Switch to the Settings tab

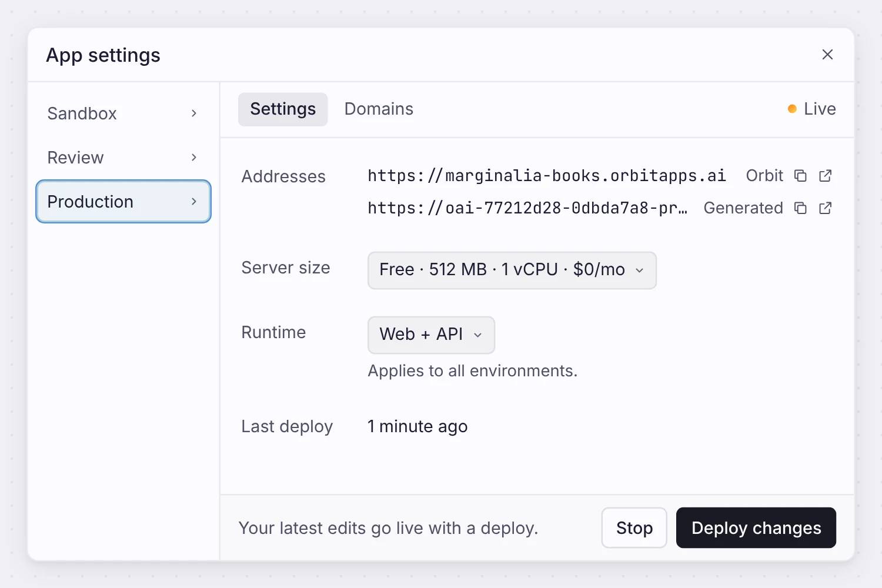[x=283, y=109]
